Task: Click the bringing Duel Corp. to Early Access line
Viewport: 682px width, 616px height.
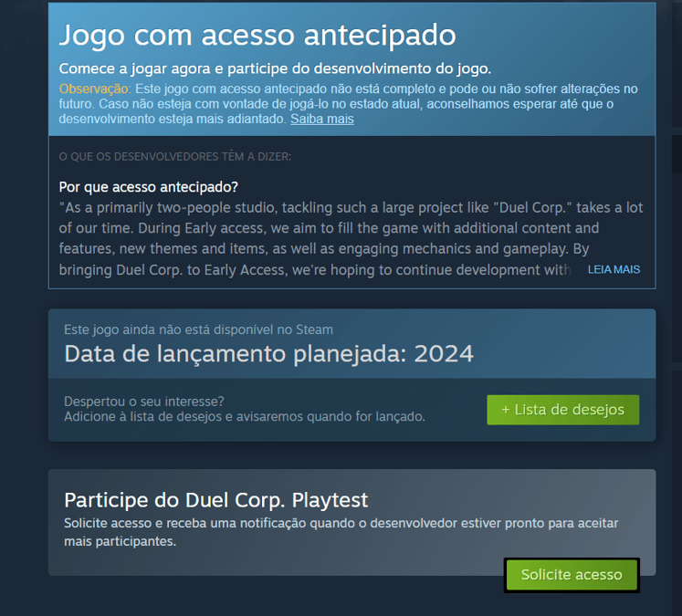Action: (314, 270)
